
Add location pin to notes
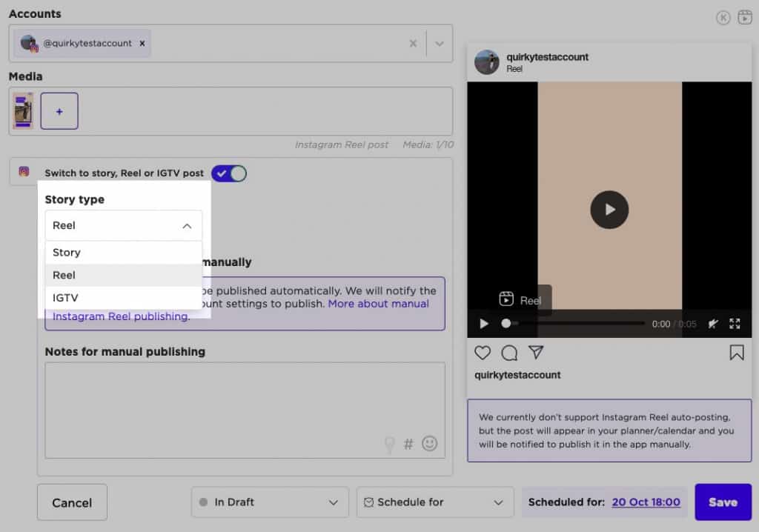(x=389, y=443)
